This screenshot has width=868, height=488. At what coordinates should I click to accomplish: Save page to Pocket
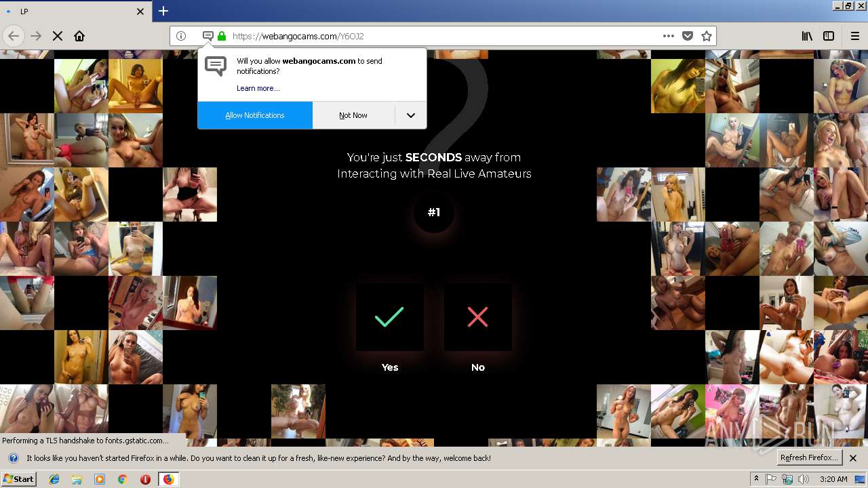coord(688,36)
